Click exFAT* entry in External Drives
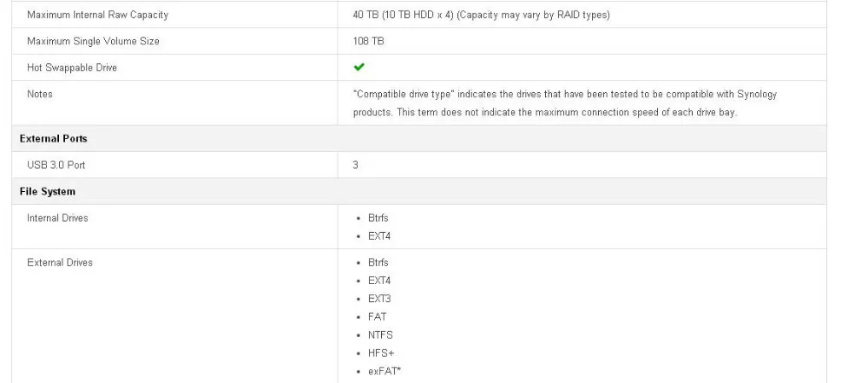The height and width of the screenshot is (383, 868). [x=385, y=372]
